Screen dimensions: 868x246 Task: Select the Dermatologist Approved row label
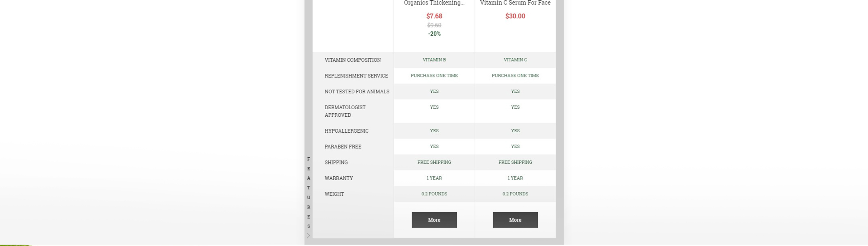click(345, 111)
